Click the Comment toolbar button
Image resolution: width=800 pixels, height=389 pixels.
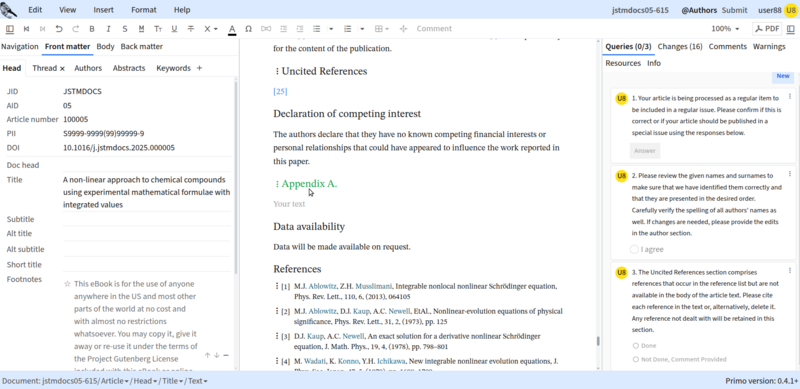(434, 29)
